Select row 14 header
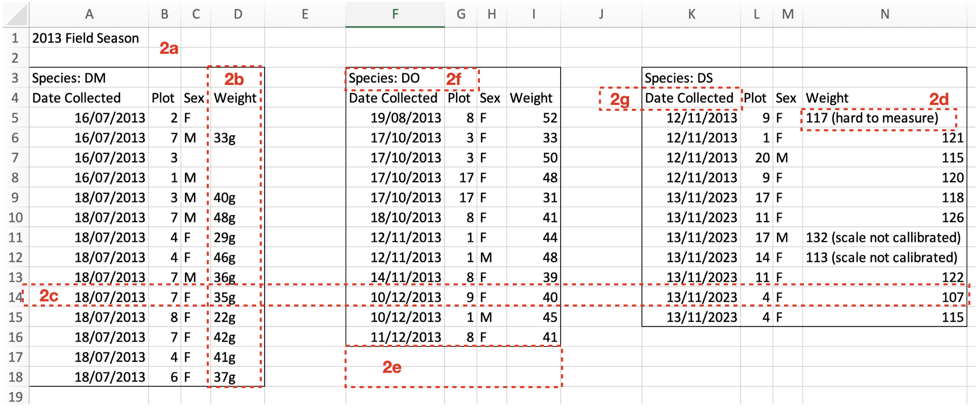This screenshot has width=980, height=414. click(15, 297)
